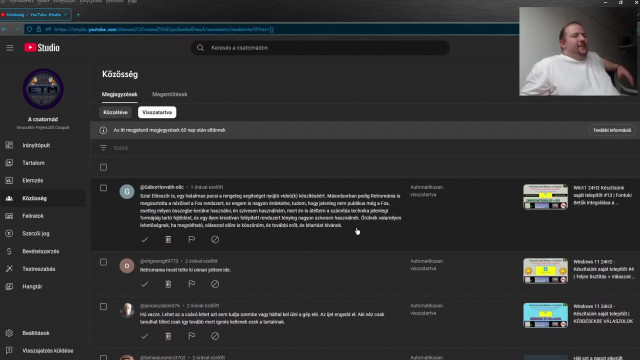Open thumbnail of Win11 24H2 Fontok video

pyautogui.click(x=546, y=197)
